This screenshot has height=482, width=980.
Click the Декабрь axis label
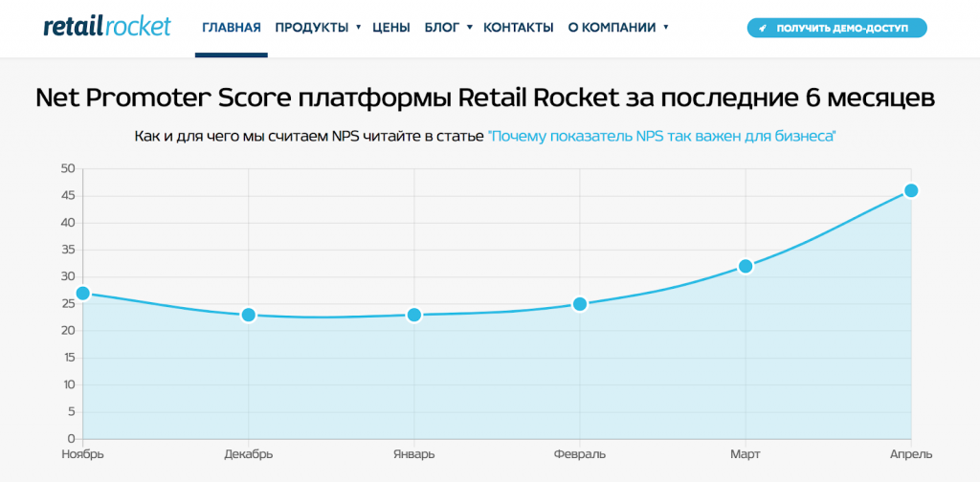(x=248, y=454)
